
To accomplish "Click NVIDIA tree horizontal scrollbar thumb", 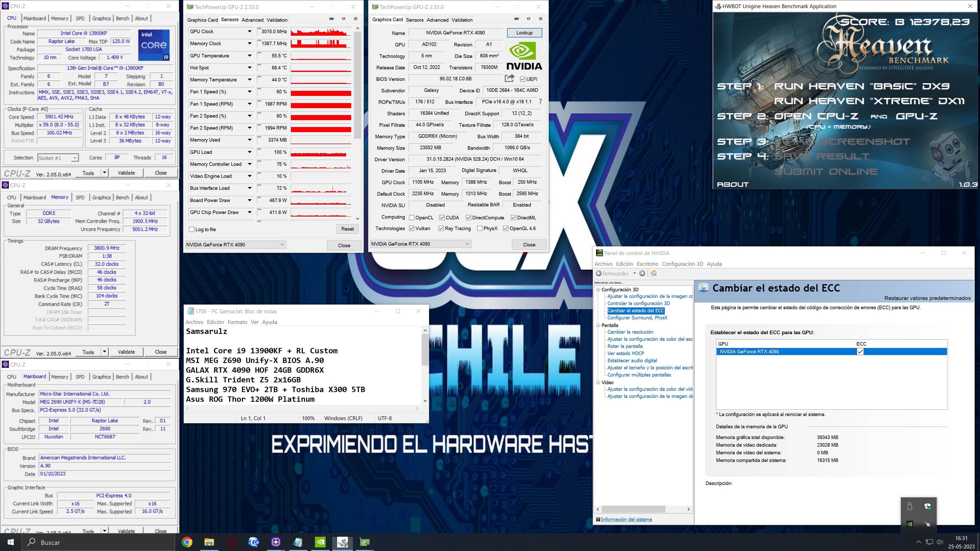I will coord(633,509).
